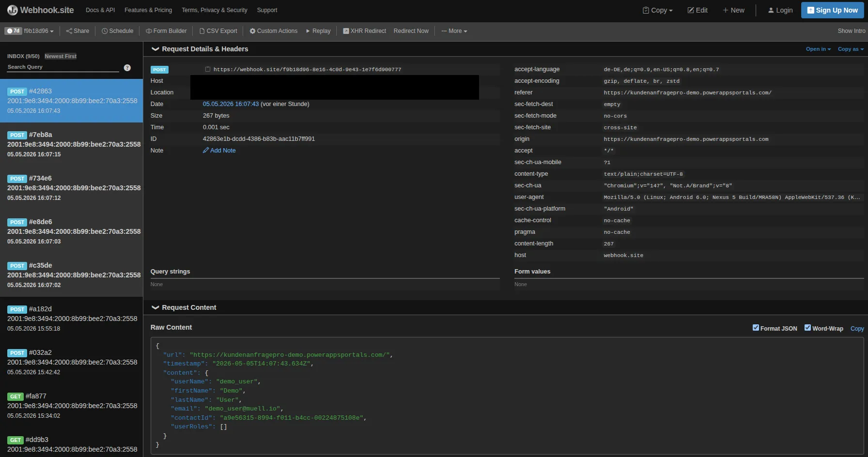868x457 pixels.
Task: Click the content-type header value
Action: (643, 174)
